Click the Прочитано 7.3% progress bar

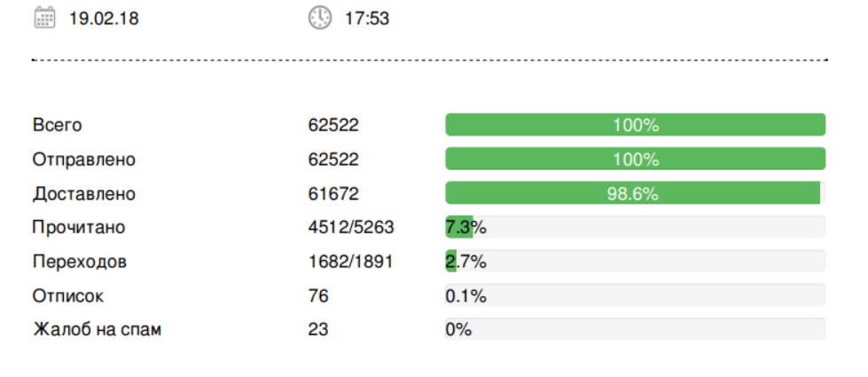635,227
